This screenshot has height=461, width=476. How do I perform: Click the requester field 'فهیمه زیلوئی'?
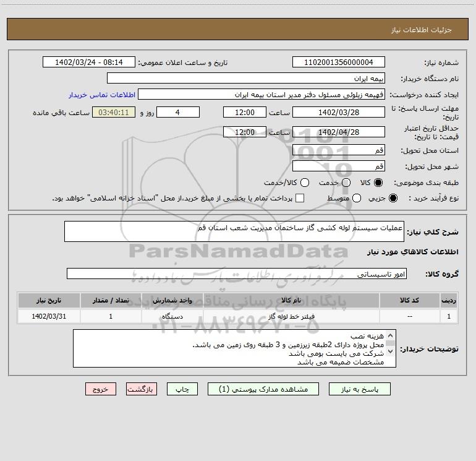[261, 94]
